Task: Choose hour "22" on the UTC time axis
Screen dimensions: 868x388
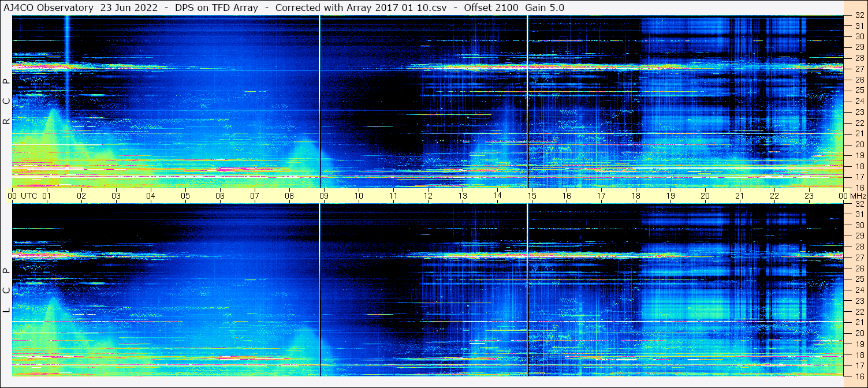Action: [x=774, y=196]
